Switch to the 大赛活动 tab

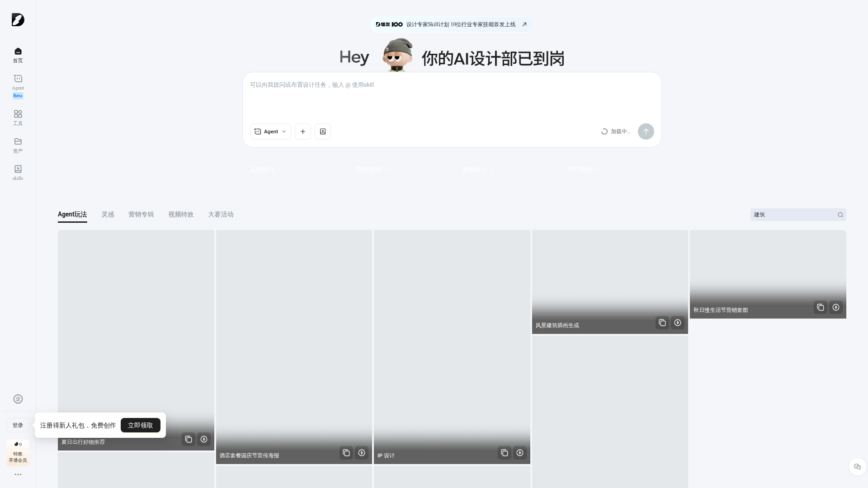pos(221,215)
